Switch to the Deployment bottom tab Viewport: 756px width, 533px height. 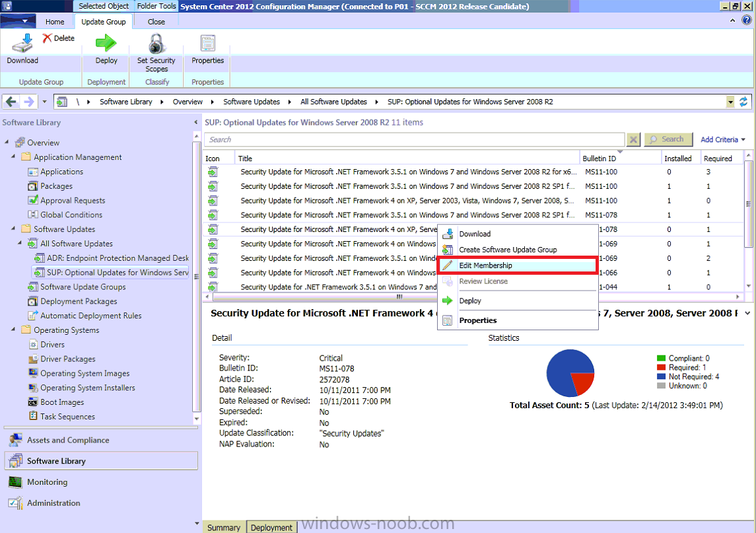click(x=271, y=527)
